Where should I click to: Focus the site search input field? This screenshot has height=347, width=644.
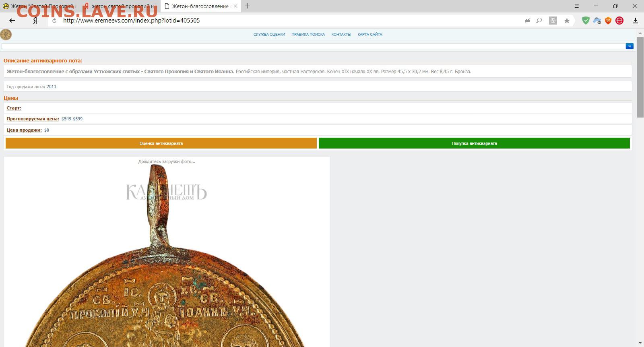point(314,46)
